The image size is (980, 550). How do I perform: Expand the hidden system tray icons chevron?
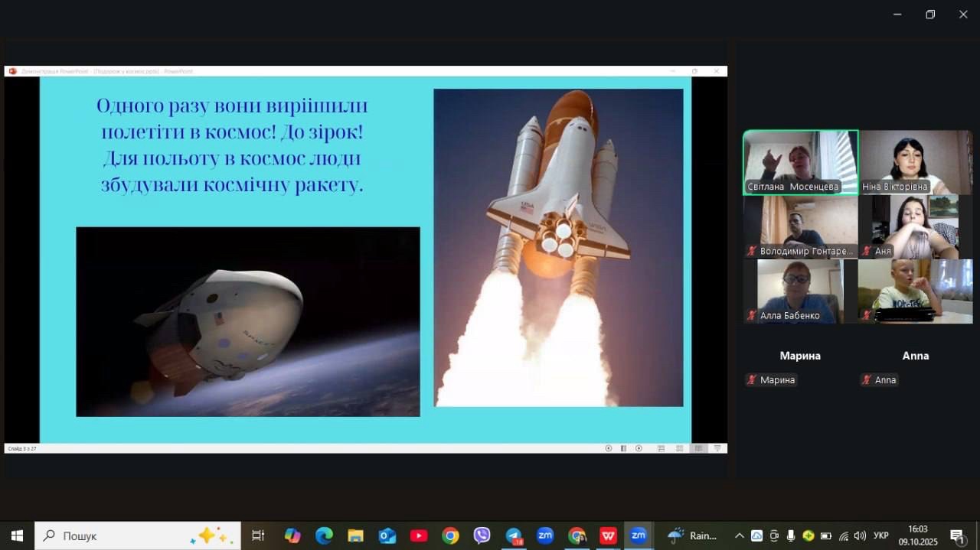pyautogui.click(x=739, y=535)
